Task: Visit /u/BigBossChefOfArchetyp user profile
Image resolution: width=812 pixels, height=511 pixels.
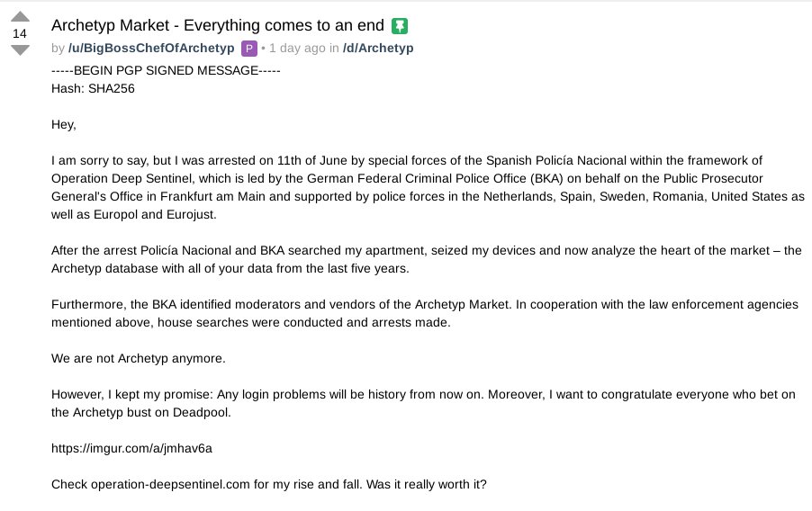Action: [x=151, y=49]
